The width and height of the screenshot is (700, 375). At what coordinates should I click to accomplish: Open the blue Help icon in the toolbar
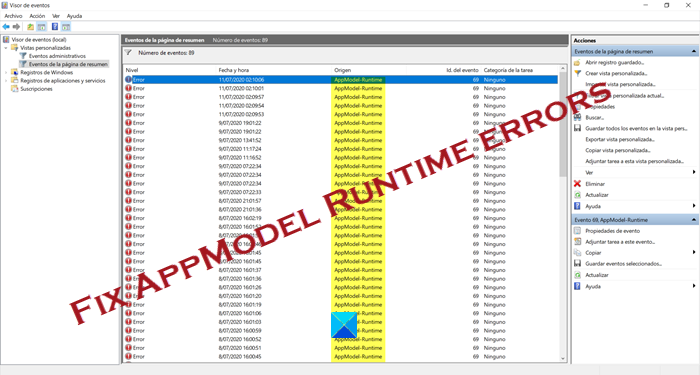[x=55, y=27]
